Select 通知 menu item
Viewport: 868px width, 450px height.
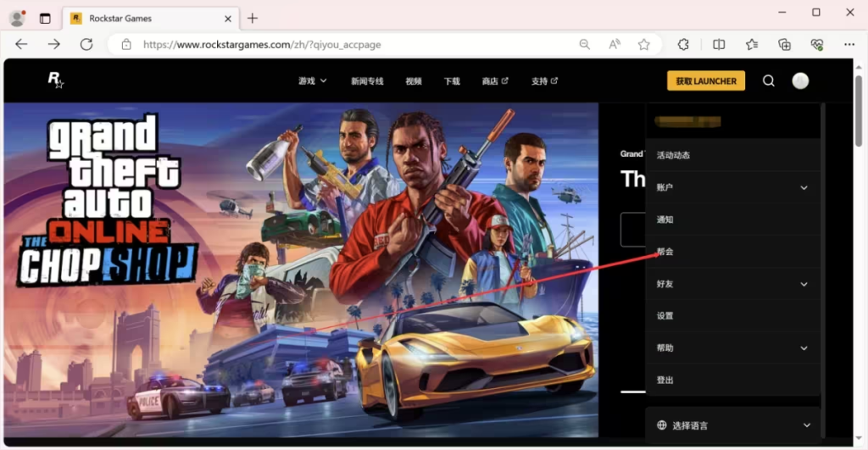pos(733,219)
